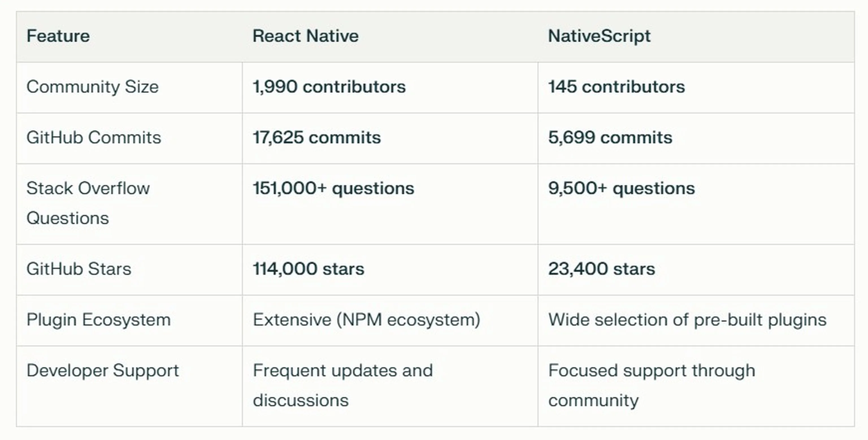Click the GitHub Commits row label
Image resolution: width=868 pixels, height=440 pixels.
pos(93,137)
